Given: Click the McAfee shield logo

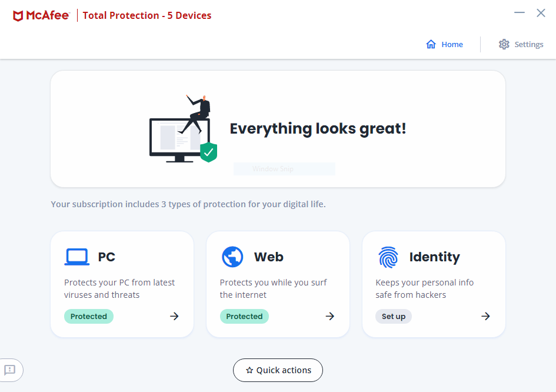Looking at the screenshot, I should pos(18,15).
